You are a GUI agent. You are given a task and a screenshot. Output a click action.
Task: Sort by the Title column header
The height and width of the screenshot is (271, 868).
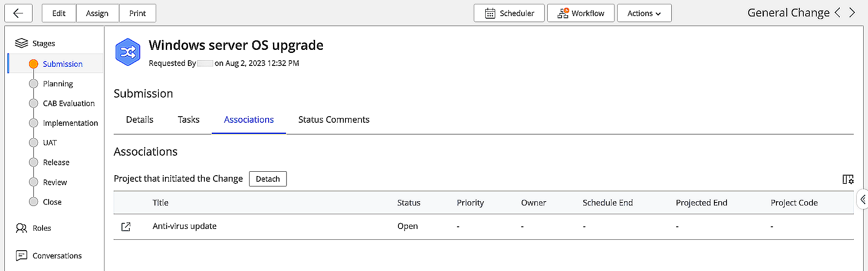pos(161,203)
